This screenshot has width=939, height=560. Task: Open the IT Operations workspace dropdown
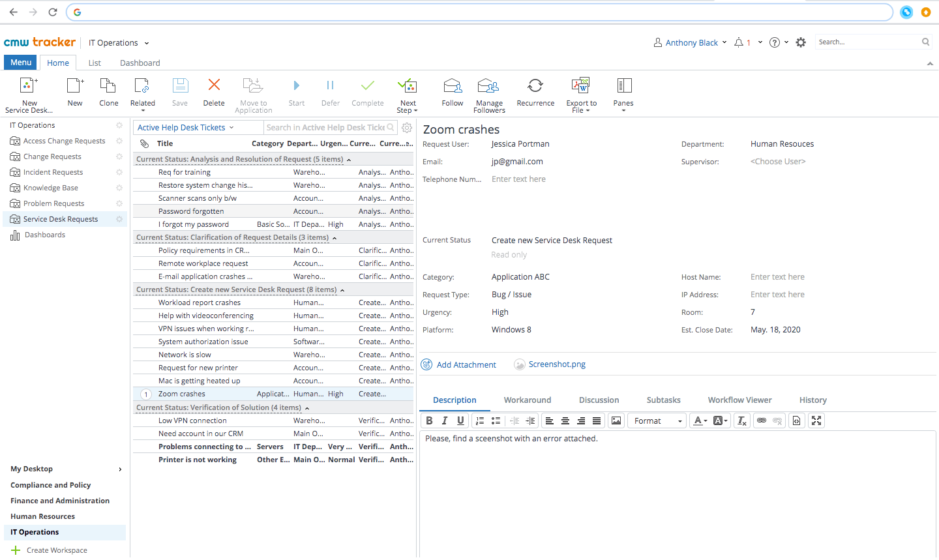tap(119, 43)
